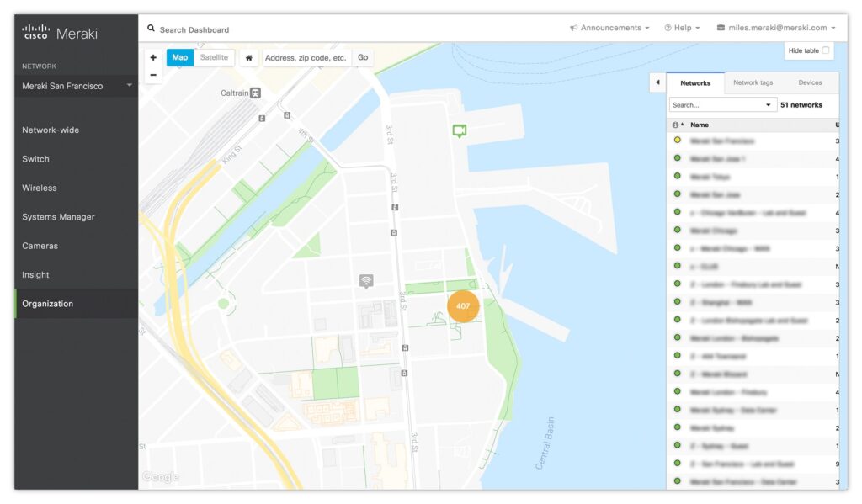The width and height of the screenshot is (862, 504).
Task: Click the orange 407 cluster marker
Action: (x=463, y=306)
